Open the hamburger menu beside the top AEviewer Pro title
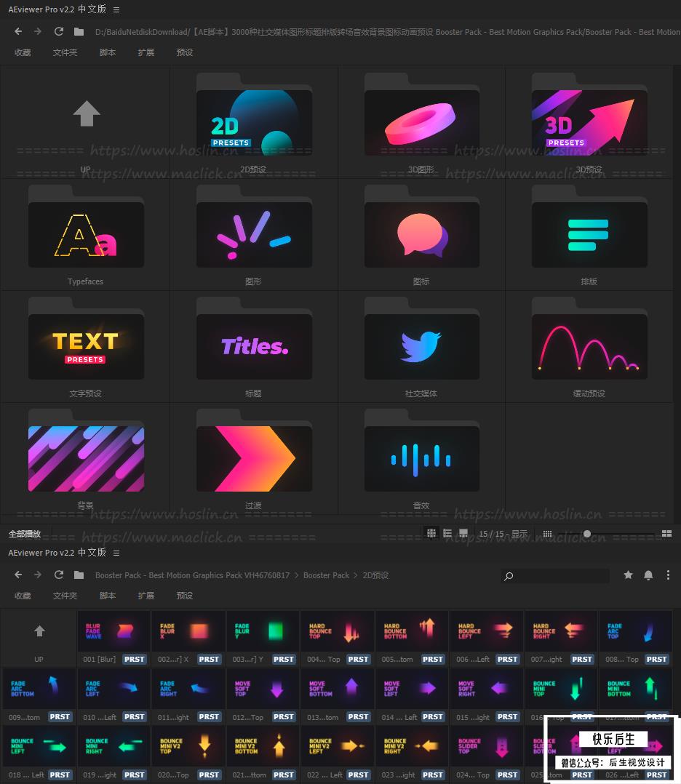The height and width of the screenshot is (784, 681). pyautogui.click(x=116, y=9)
